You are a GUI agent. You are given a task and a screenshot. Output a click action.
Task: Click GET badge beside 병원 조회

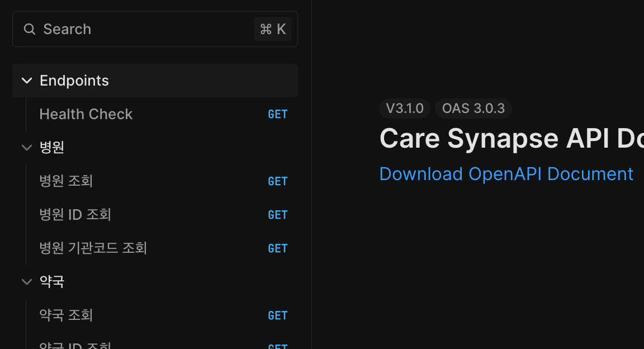pyautogui.click(x=278, y=182)
